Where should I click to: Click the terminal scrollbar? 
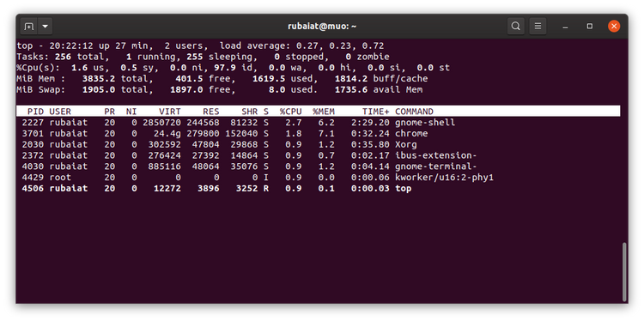(x=624, y=272)
